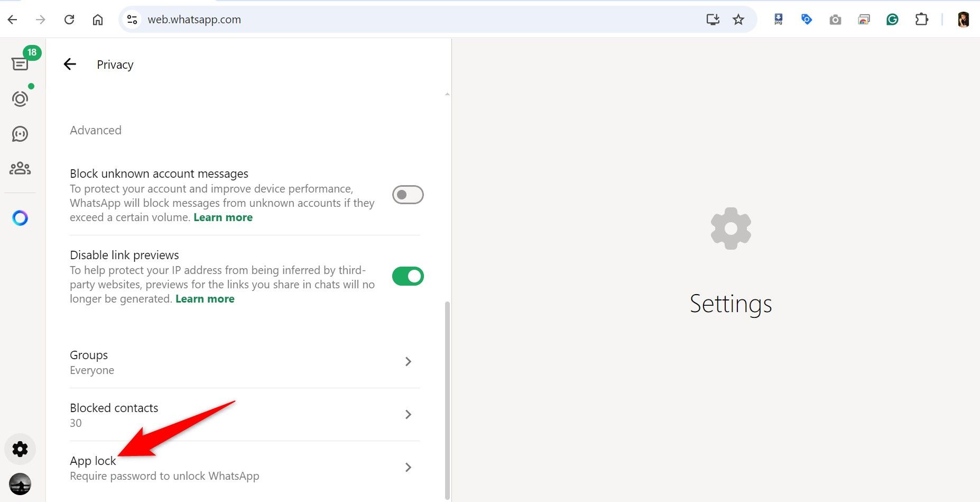Expand the App lock chevron
The image size is (980, 502).
click(x=408, y=467)
